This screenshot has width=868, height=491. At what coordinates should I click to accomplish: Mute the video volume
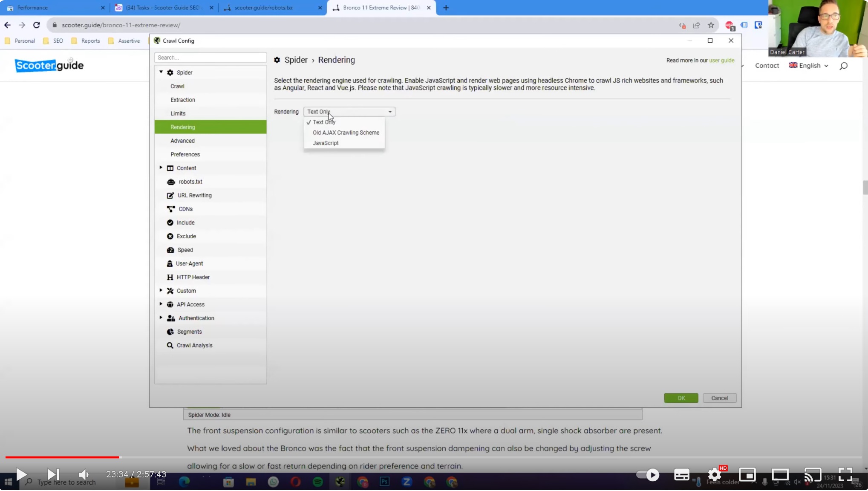coord(84,474)
